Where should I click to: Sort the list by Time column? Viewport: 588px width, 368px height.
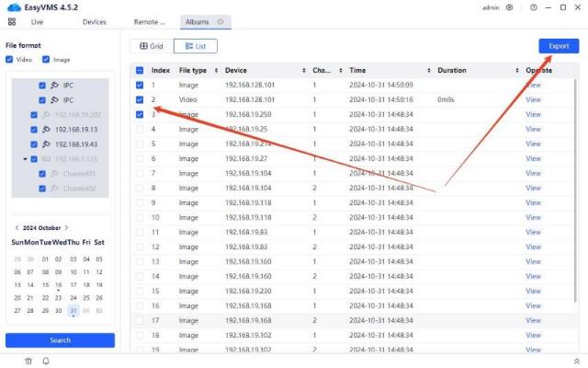click(372, 70)
